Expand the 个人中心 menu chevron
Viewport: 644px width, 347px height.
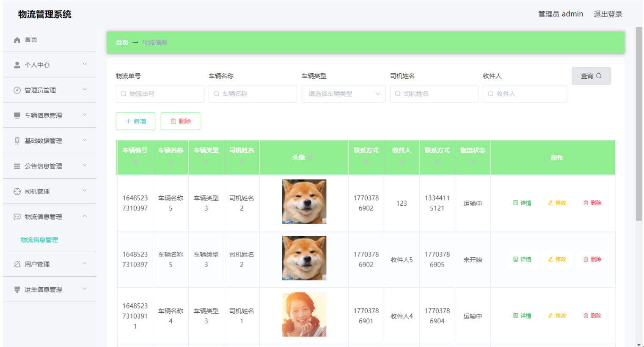click(85, 64)
